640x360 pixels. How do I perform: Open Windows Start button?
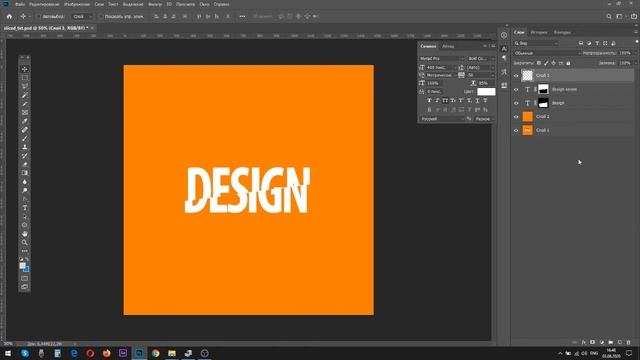point(8,353)
